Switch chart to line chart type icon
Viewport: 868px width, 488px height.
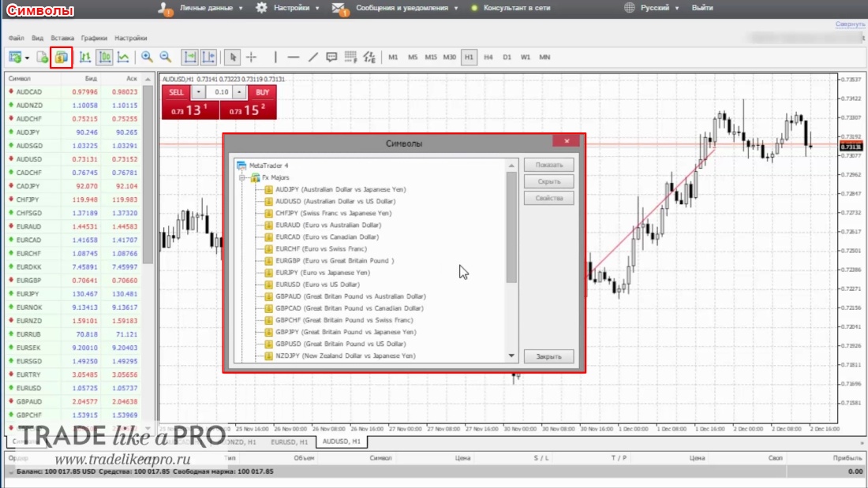click(123, 57)
